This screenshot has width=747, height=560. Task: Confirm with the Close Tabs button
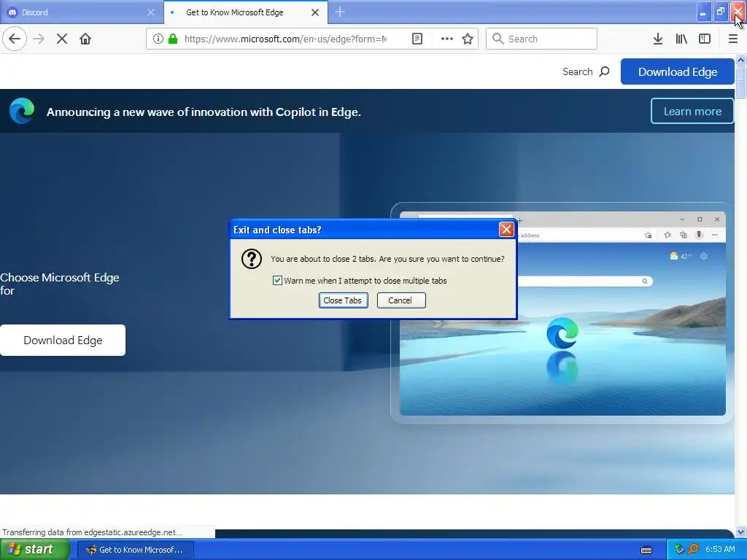point(343,300)
